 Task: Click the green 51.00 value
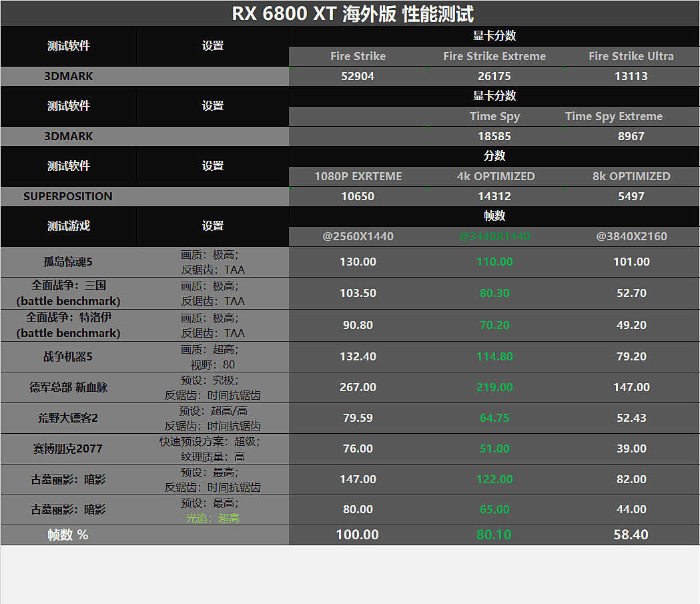494,448
